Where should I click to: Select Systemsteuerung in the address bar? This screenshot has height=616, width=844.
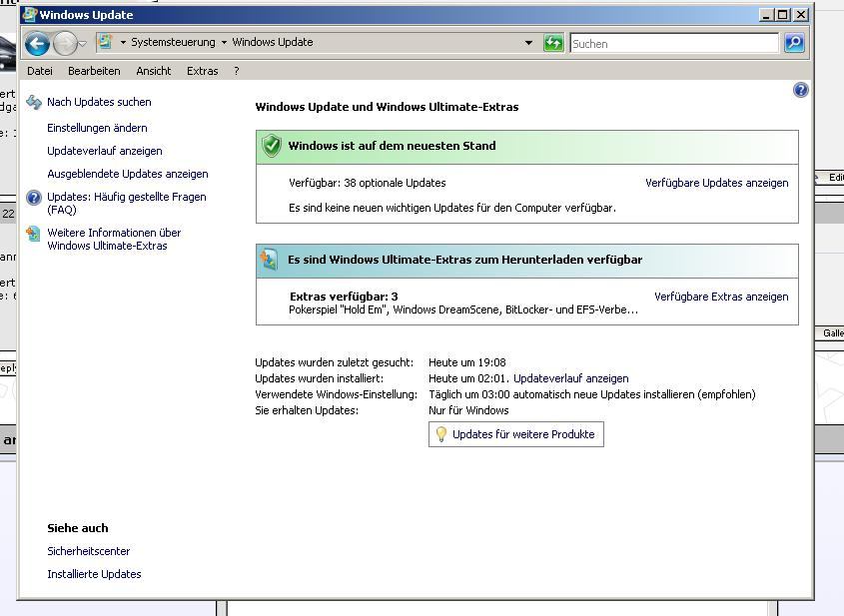(173, 42)
